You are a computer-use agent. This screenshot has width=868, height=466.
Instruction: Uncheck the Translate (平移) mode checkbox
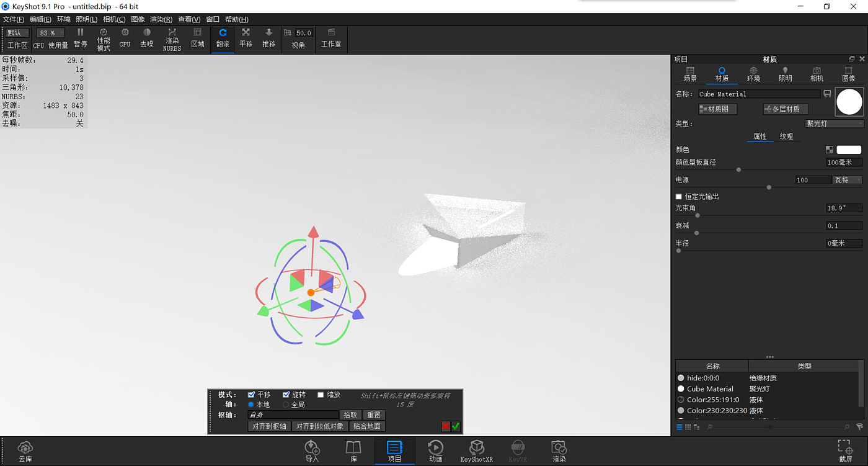[251, 395]
